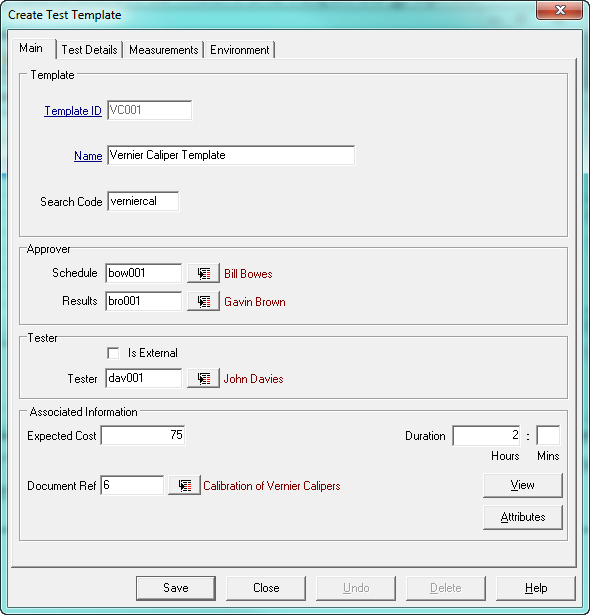Click the Close button at bottom

coord(266,588)
